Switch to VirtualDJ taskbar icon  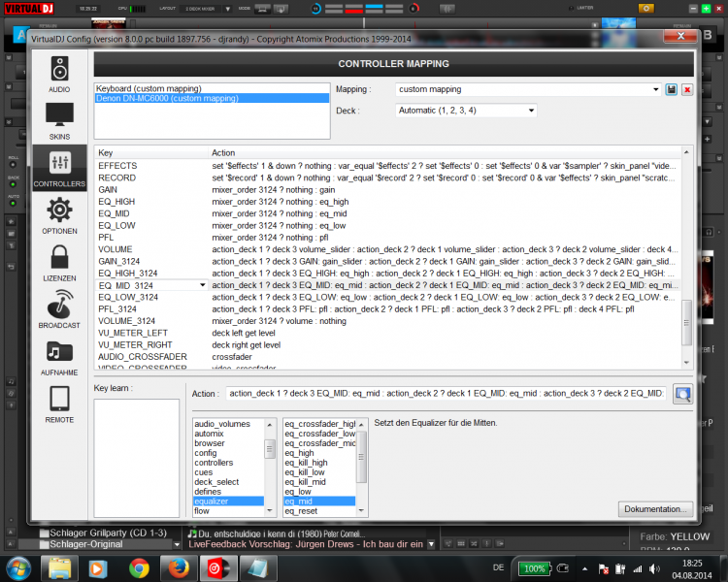click(218, 568)
